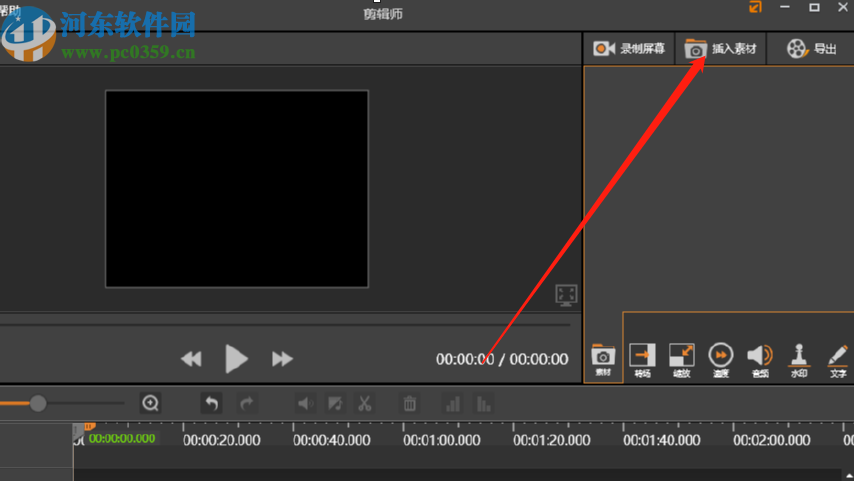Click the ascending bars fade-in icon
The width and height of the screenshot is (854, 481).
pos(453,403)
